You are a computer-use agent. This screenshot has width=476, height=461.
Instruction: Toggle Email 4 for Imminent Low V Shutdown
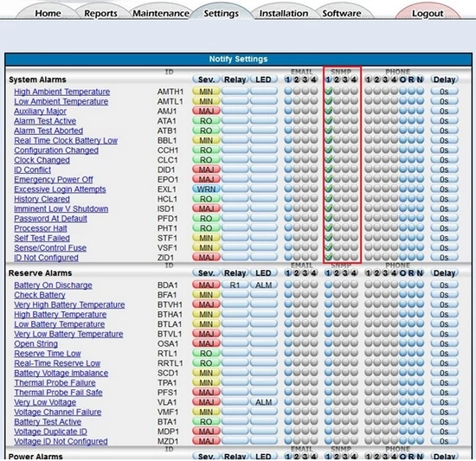coord(314,208)
